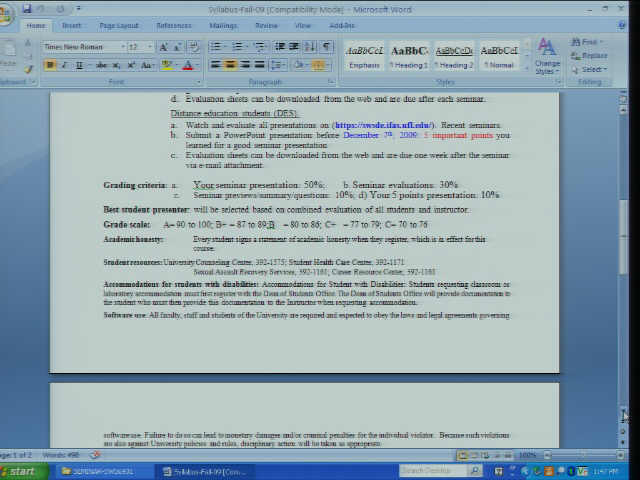Click the zoom slider in status bar

(x=584, y=455)
